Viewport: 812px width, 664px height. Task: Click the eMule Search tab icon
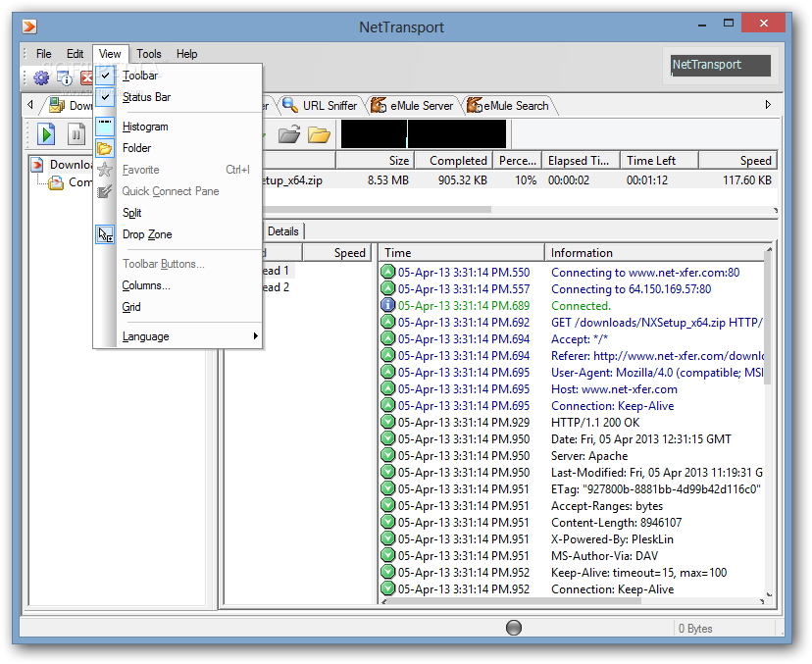(x=475, y=105)
